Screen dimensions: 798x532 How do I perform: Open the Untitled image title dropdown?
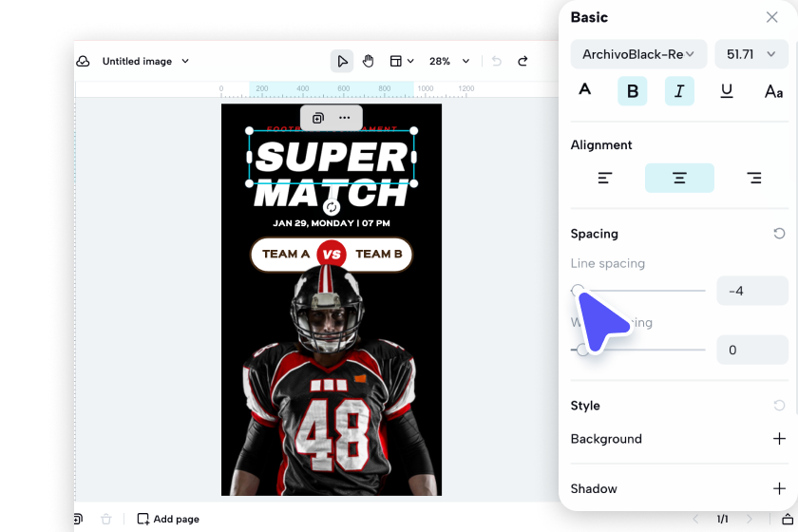point(145,62)
